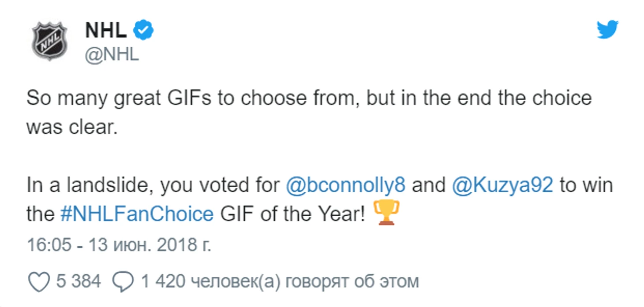Click the 5 384 likes count
Viewport: 644px width, 307px height.
click(x=78, y=281)
